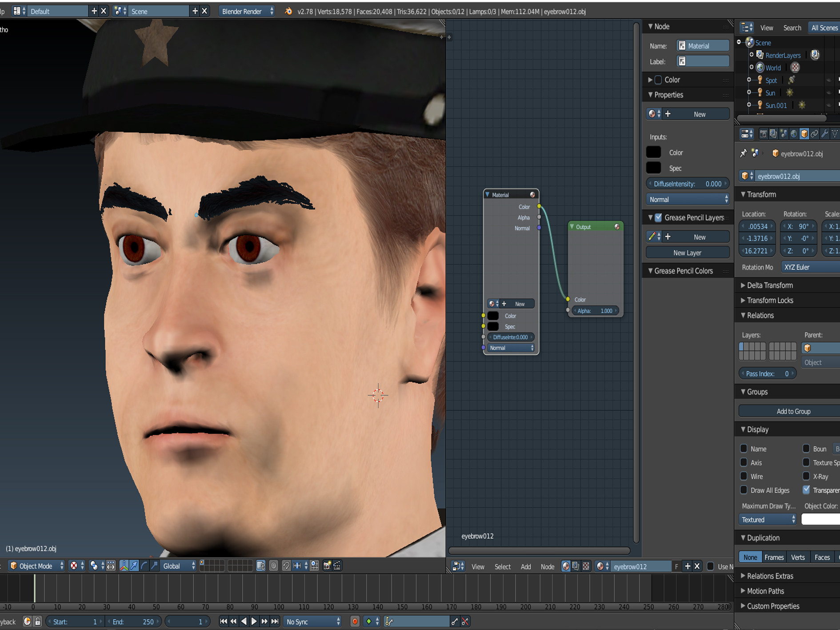
Task: Jump to the timeline start frame
Action: pyautogui.click(x=224, y=622)
